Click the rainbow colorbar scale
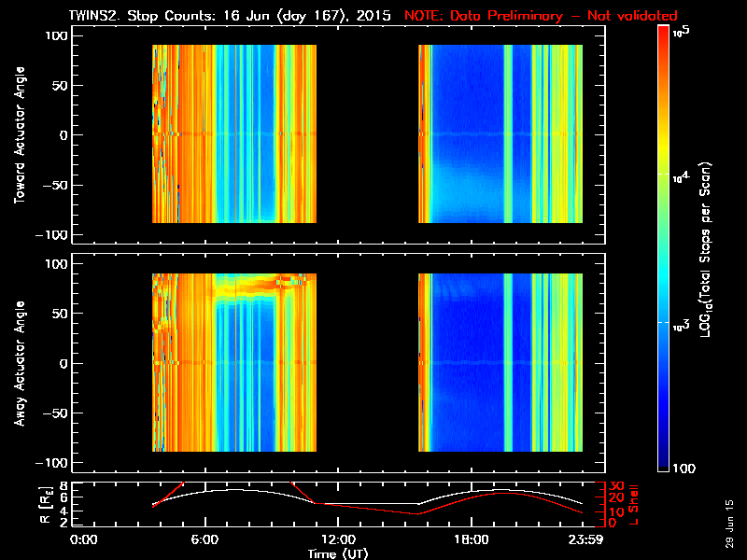Screen dimensions: 747x560 click(664, 248)
